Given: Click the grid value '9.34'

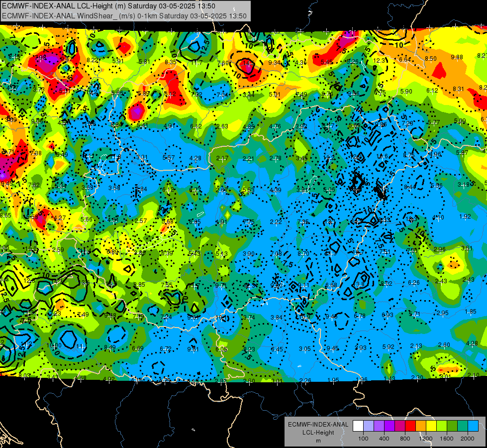Looking at the screenshot, I should click(275, 63).
